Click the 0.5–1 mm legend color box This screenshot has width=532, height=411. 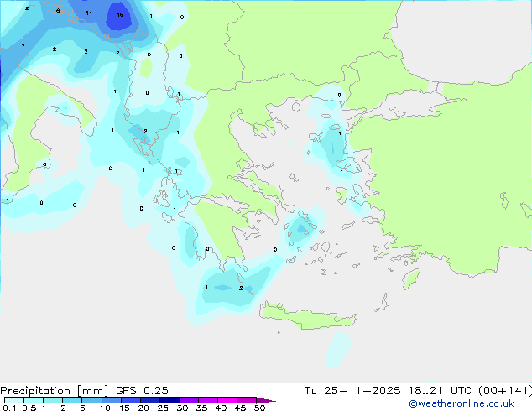click(34, 400)
